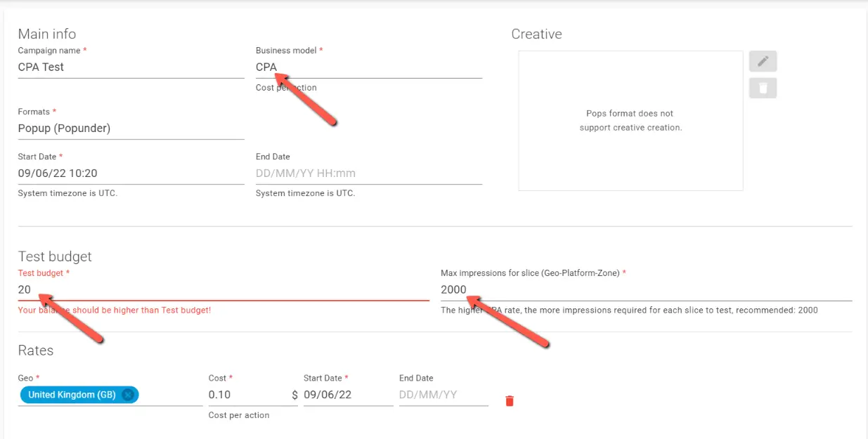Open the Business model CPA dropdown
Image resolution: width=868 pixels, height=439 pixels.
[x=368, y=67]
